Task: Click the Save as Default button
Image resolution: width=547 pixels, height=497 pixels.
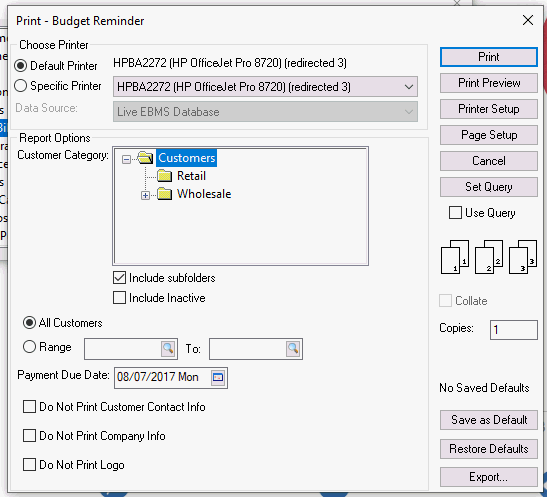Action: [489, 420]
